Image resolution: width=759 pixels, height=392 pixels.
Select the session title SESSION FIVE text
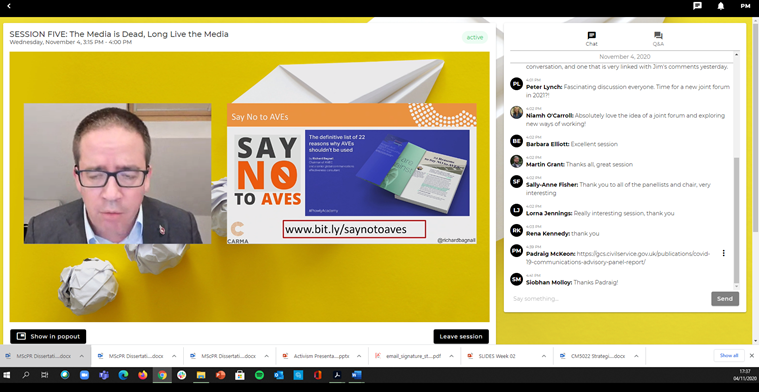tap(119, 34)
